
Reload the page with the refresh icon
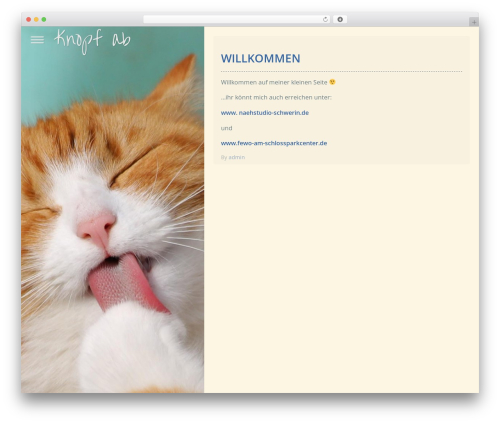click(325, 19)
